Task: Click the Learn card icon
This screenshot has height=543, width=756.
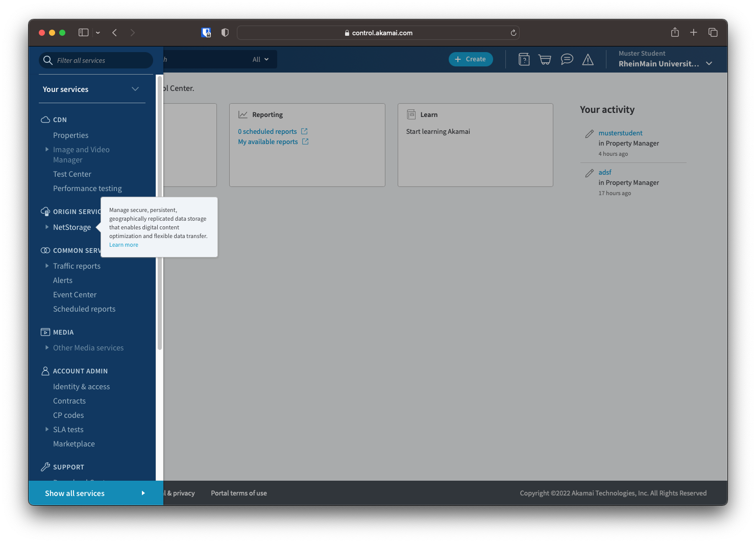Action: [411, 114]
